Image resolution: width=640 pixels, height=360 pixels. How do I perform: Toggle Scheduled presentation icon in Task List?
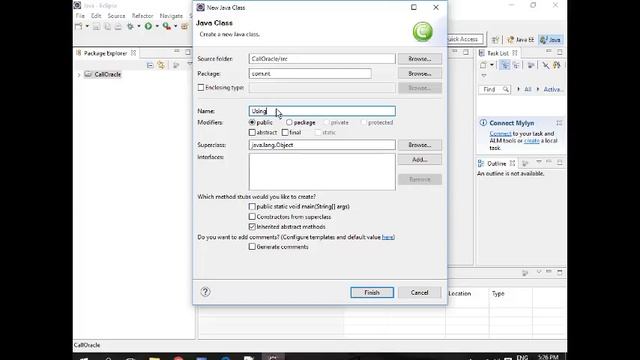pos(516,65)
